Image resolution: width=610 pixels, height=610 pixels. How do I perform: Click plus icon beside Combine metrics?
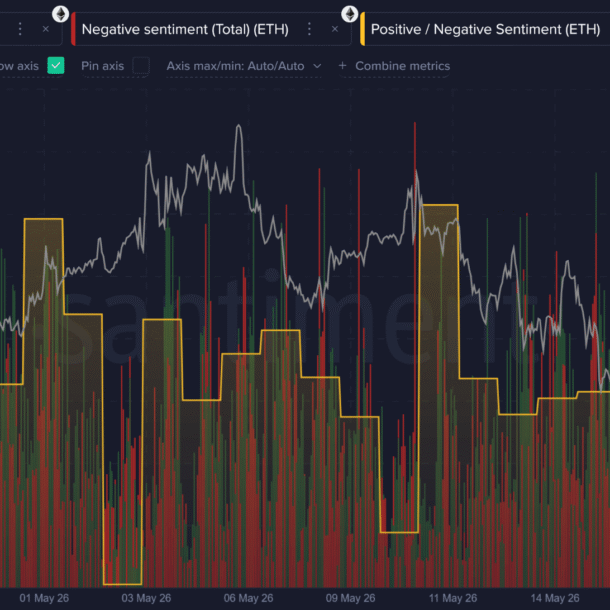click(342, 66)
